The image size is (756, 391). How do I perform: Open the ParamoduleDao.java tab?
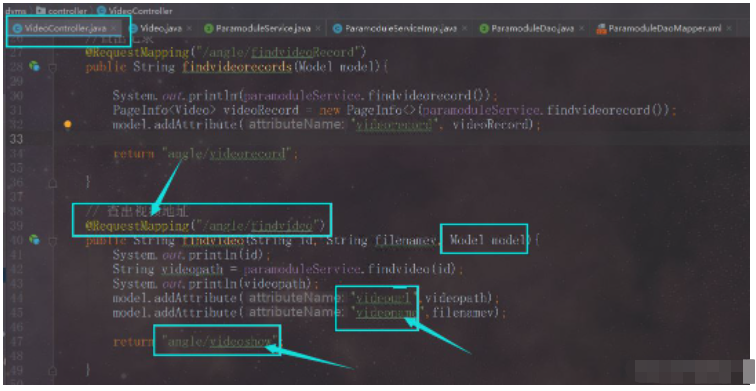click(x=532, y=28)
